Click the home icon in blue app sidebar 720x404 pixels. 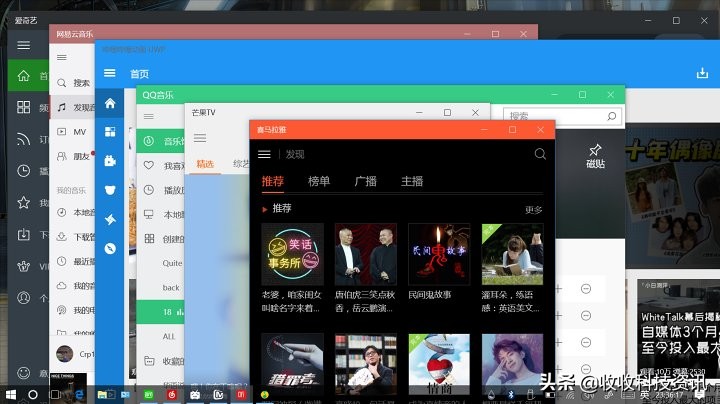[110, 103]
